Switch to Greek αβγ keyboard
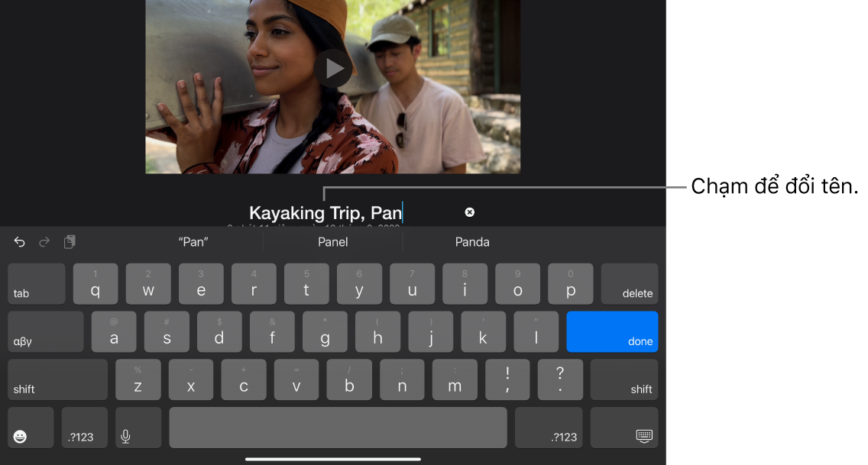This screenshot has width=868, height=465. (46, 331)
